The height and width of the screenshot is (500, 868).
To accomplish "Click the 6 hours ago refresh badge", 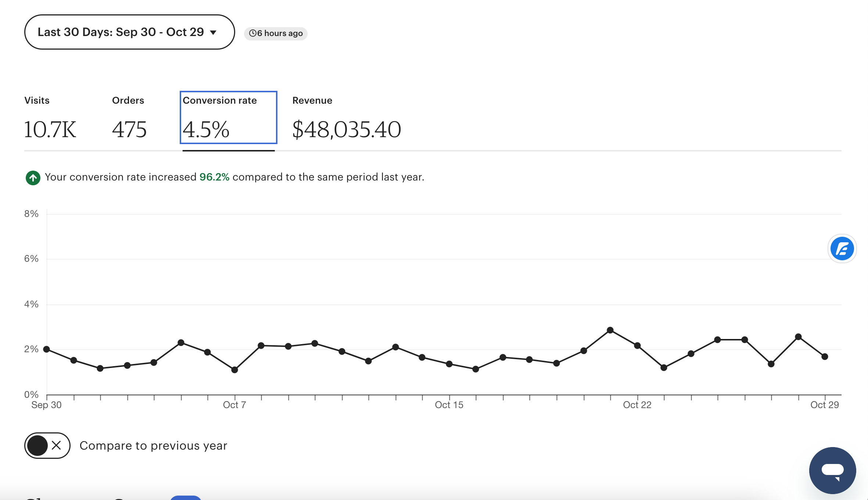I will click(x=276, y=33).
